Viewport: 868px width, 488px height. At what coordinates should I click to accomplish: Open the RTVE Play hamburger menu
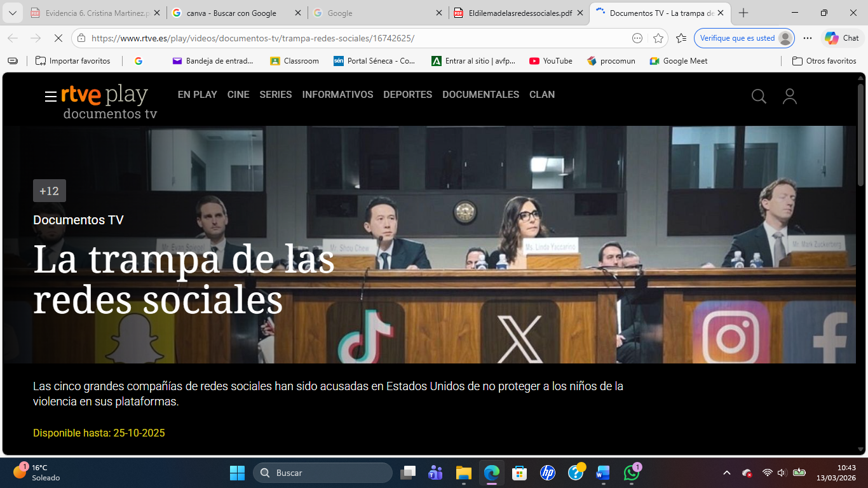point(51,97)
